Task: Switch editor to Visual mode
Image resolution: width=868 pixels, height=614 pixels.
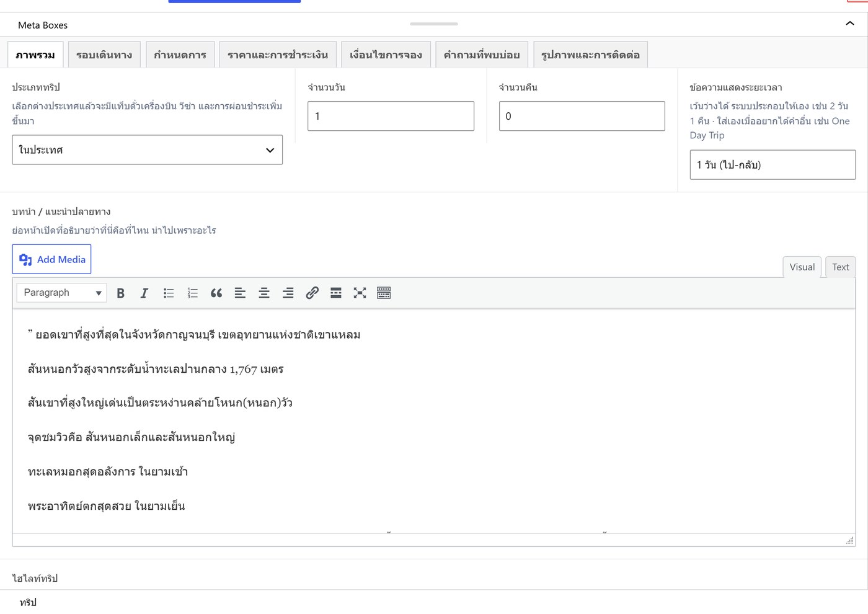Action: click(802, 267)
